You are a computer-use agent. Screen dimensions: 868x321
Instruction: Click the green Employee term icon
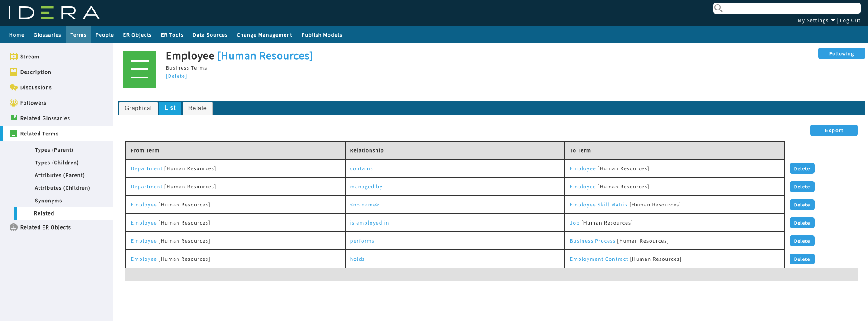click(140, 69)
